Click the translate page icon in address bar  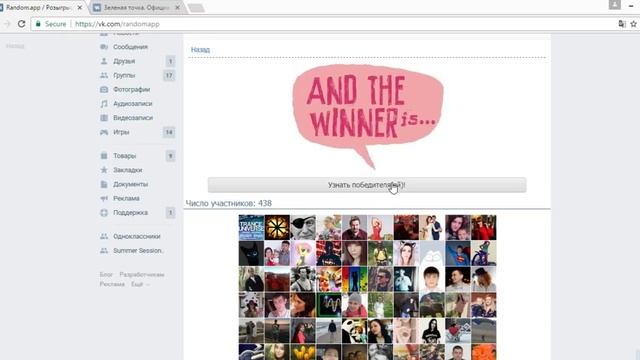pyautogui.click(x=622, y=24)
